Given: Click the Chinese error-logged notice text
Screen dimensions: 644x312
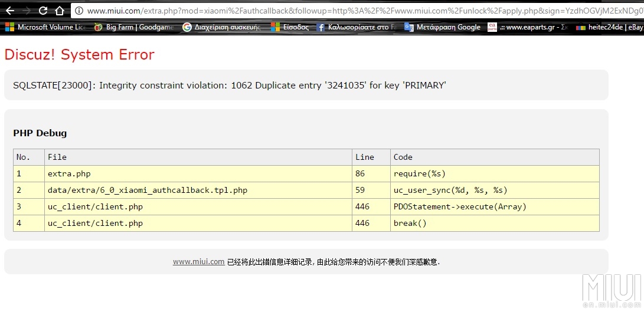Looking at the screenshot, I should [x=334, y=262].
